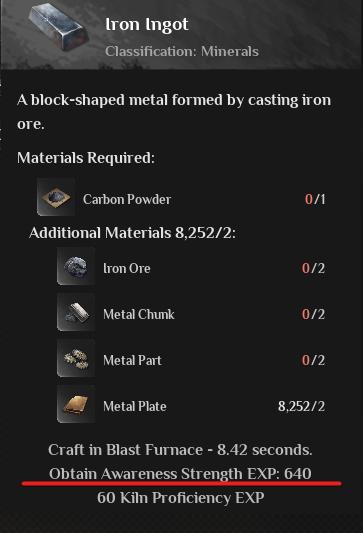Screen dimensions: 363x533
Task: Choose the Metal Plate icon
Action: 76,404
